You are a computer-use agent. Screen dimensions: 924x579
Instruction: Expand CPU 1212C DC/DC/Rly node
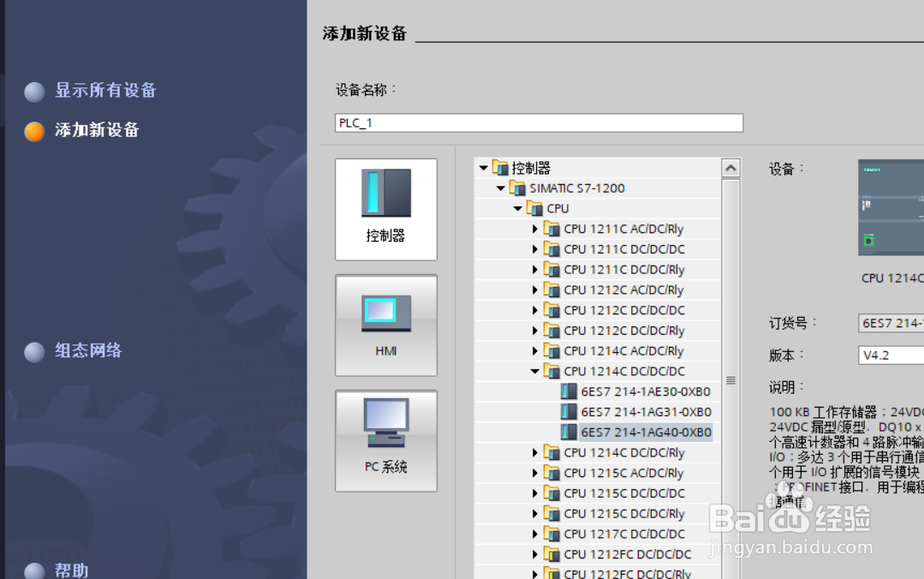click(x=534, y=331)
